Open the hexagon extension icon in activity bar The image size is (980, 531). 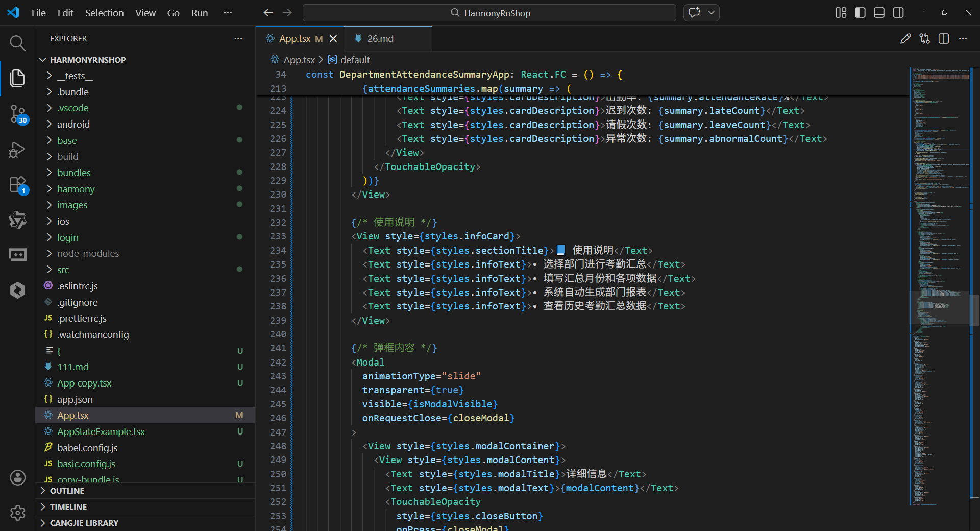tap(17, 290)
